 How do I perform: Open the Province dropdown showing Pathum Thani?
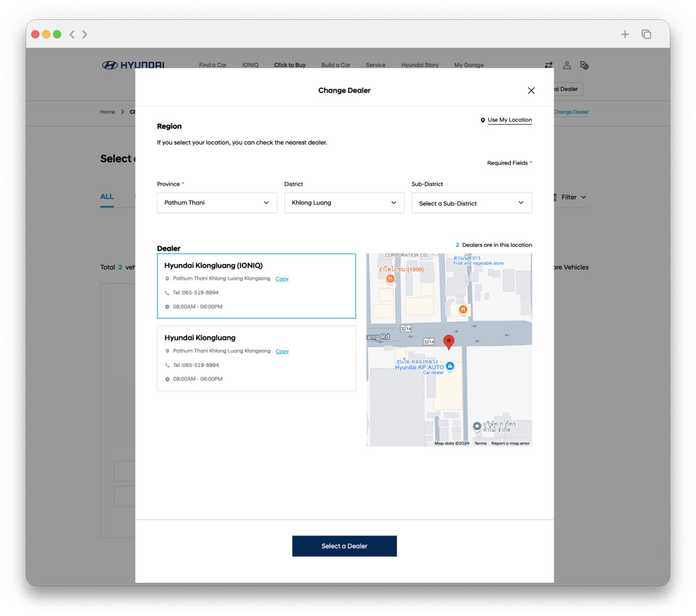coord(217,203)
